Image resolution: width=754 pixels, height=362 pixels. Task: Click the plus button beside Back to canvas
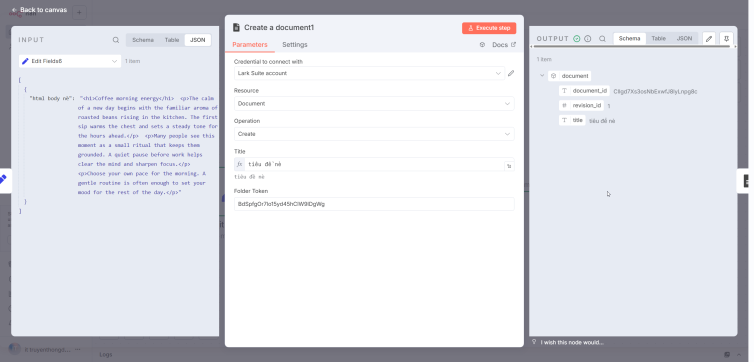(79, 12)
